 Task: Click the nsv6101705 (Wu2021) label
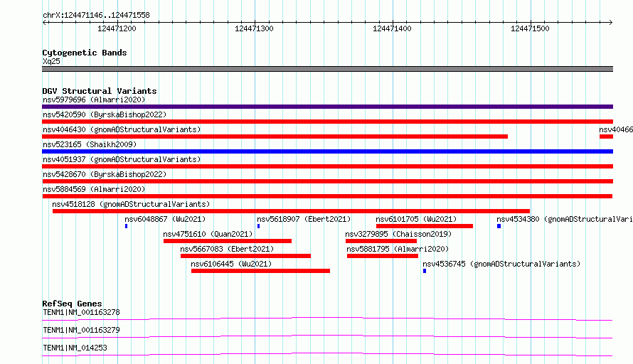[x=416, y=219]
